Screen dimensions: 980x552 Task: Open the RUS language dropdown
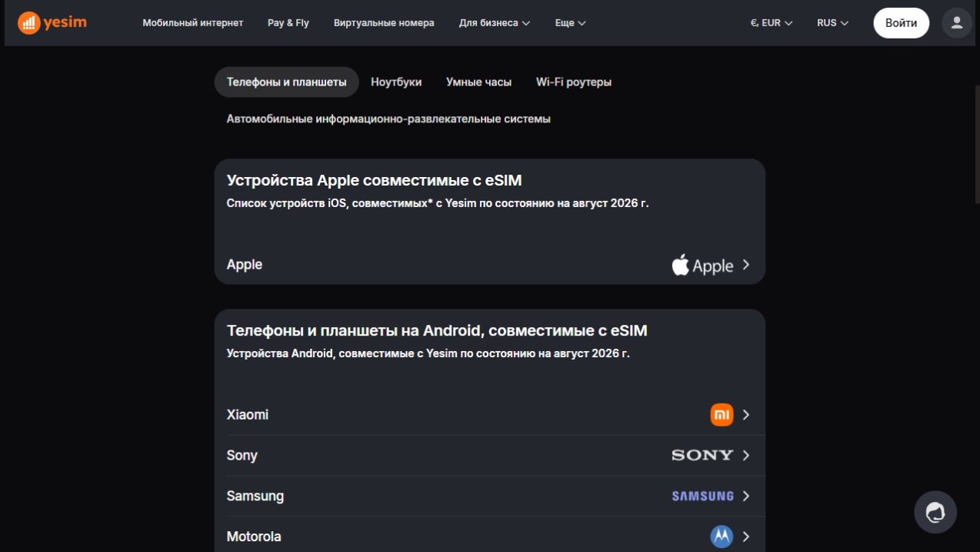(x=833, y=23)
